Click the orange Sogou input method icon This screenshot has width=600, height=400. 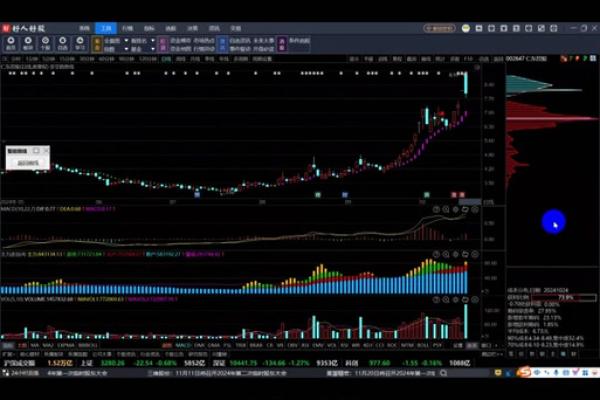pos(524,372)
